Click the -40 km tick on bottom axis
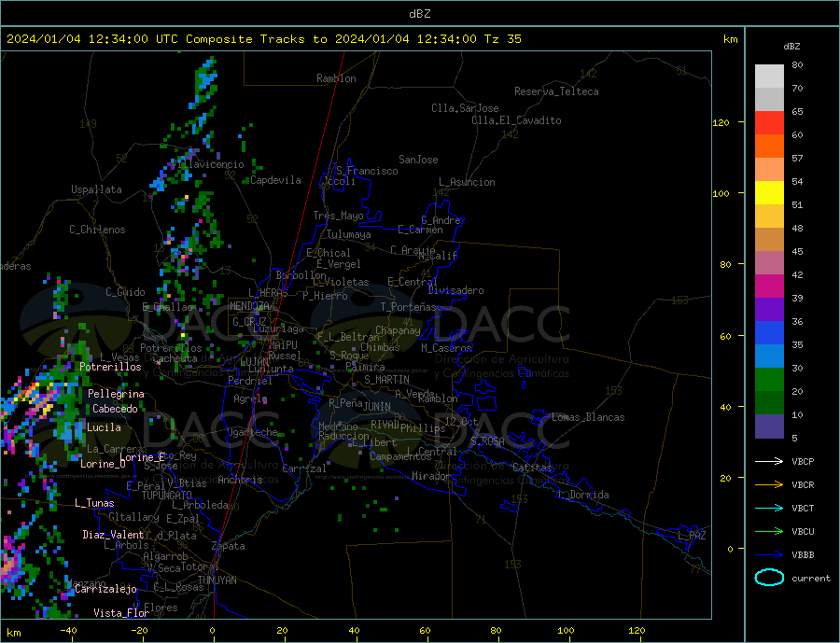This screenshot has width=840, height=643. (x=68, y=631)
